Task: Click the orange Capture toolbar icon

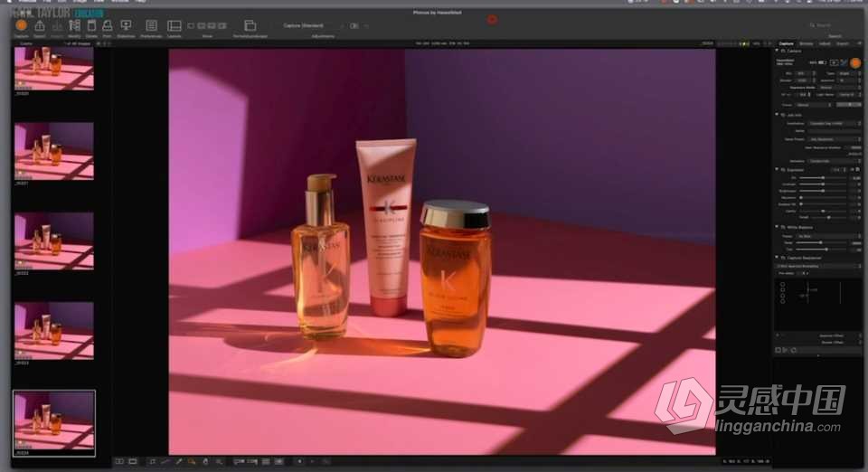Action: tap(22, 25)
